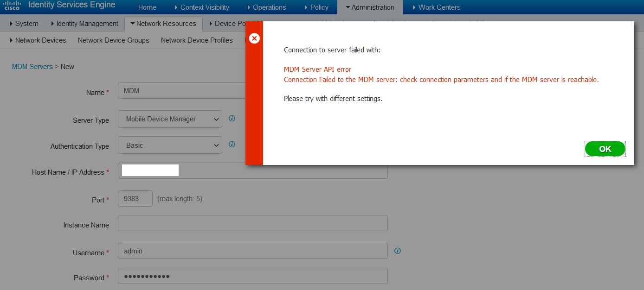The height and width of the screenshot is (290, 644).
Task: Expand the Work Centers menu
Action: [437, 7]
